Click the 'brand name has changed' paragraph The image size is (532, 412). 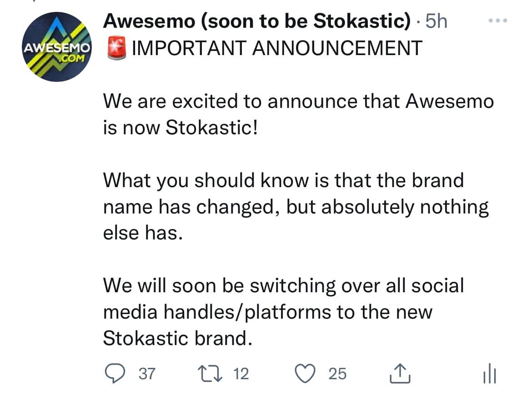(x=296, y=207)
